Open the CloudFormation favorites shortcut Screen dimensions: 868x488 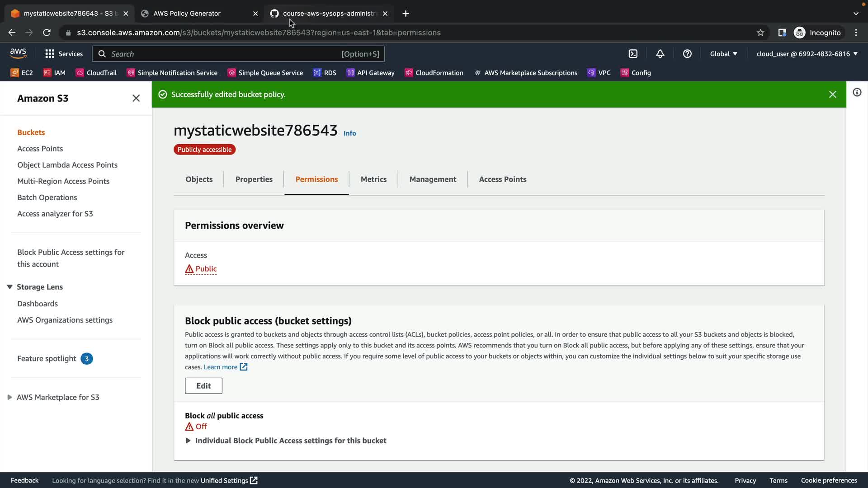434,73
